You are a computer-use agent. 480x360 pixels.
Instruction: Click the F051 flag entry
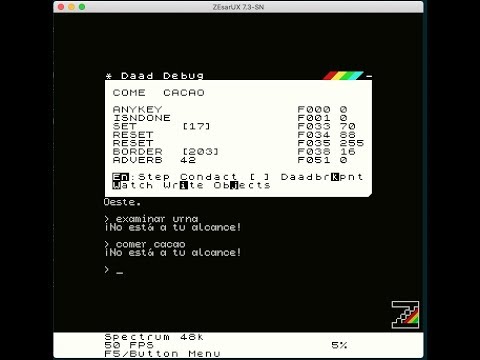[322, 160]
